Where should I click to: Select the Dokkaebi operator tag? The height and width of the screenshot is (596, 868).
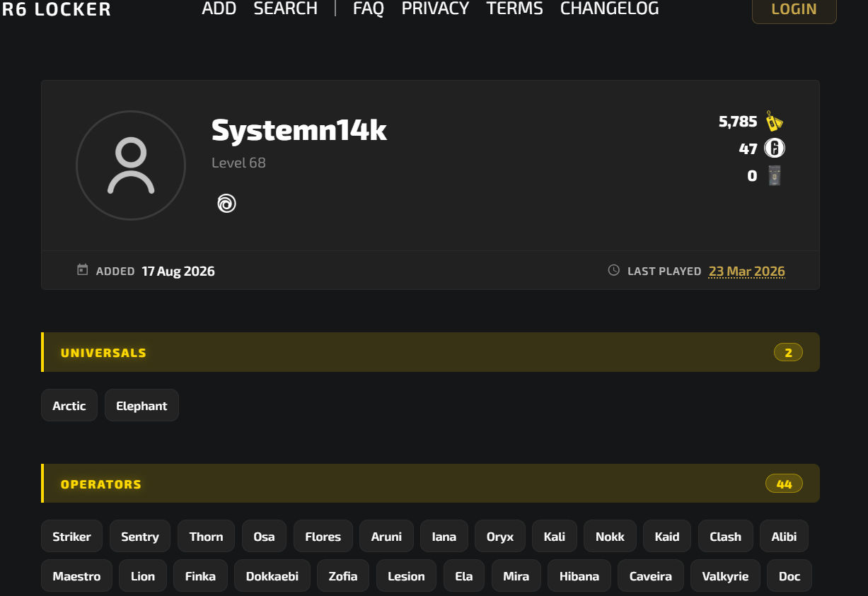pyautogui.click(x=272, y=576)
